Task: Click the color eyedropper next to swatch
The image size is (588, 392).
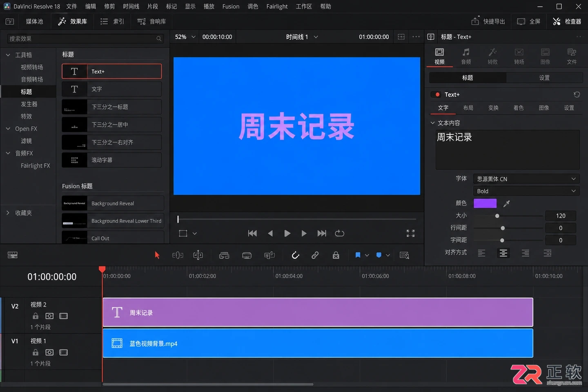Action: 507,203
